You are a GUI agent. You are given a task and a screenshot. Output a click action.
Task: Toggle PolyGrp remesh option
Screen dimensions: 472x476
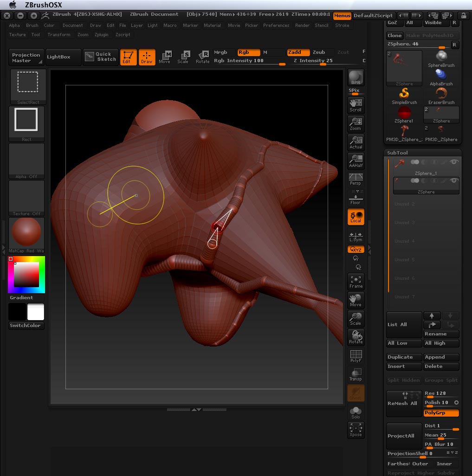441,412
